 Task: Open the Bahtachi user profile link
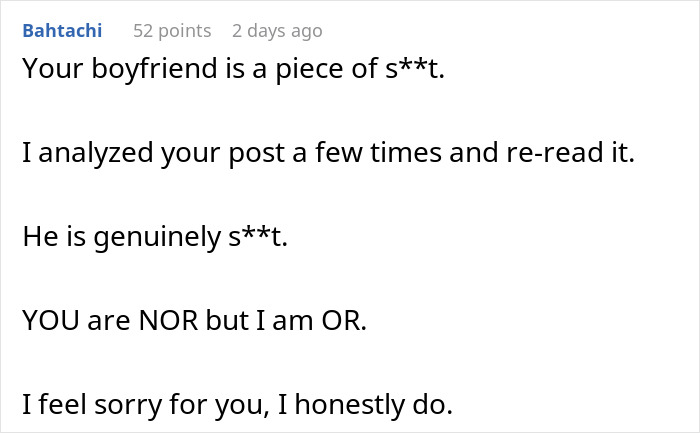[61, 31]
